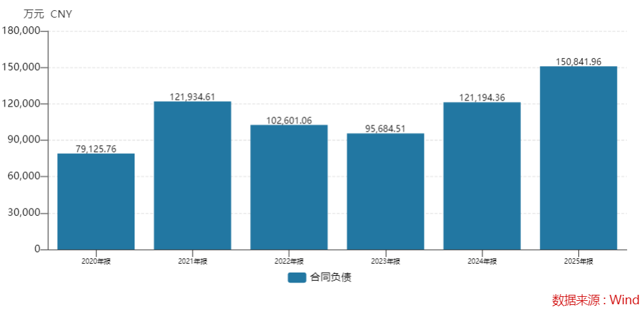Select the 2023年报 bar
The width and height of the screenshot is (644, 309).
pos(385,192)
